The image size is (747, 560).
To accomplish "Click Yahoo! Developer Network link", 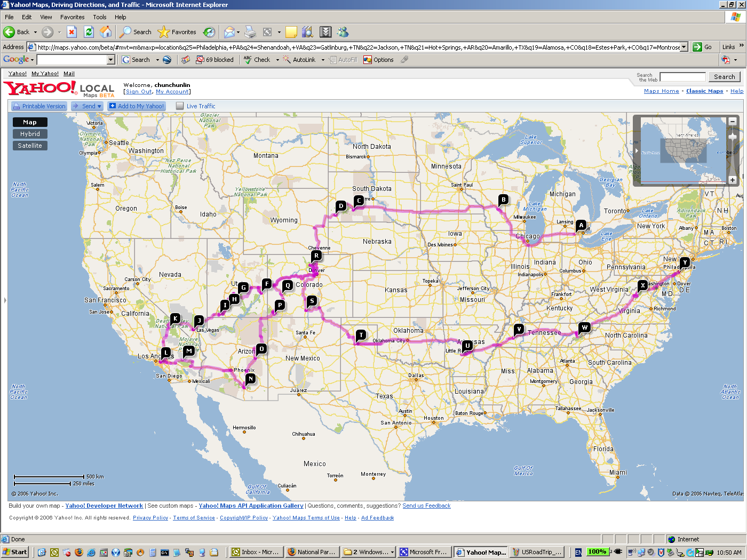I will coord(104,506).
